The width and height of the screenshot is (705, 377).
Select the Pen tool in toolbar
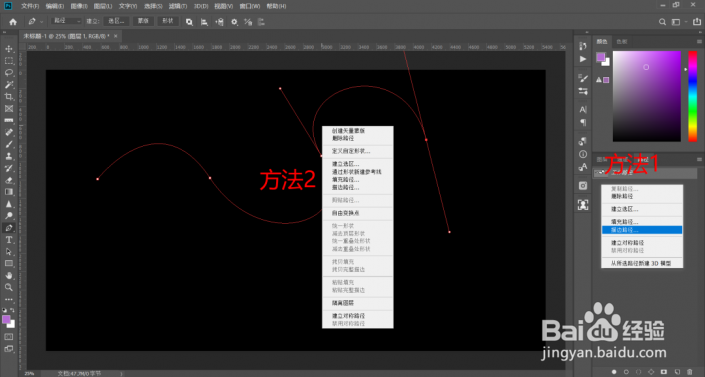[9, 228]
